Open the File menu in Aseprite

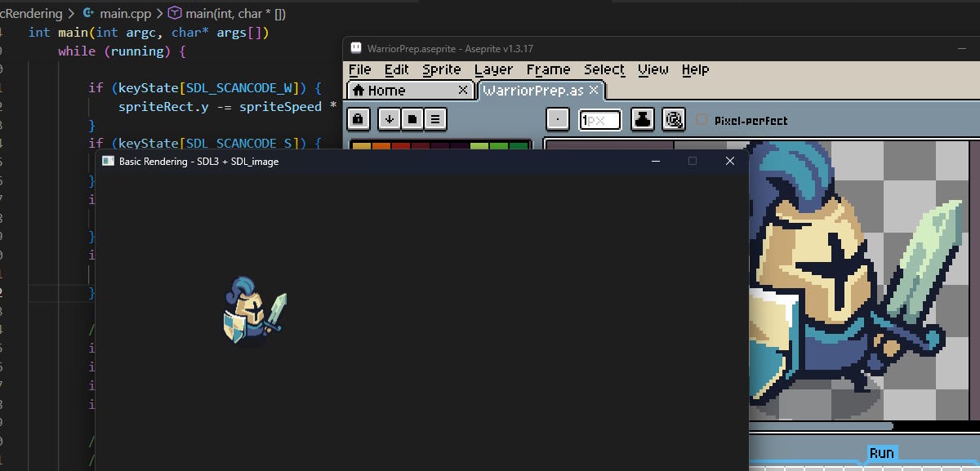(x=359, y=69)
